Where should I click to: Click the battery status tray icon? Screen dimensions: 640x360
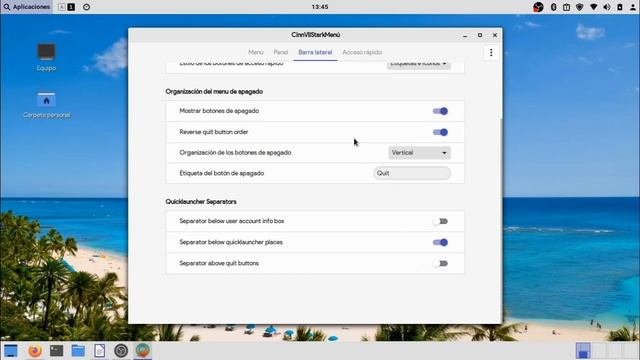pyautogui.click(x=620, y=7)
